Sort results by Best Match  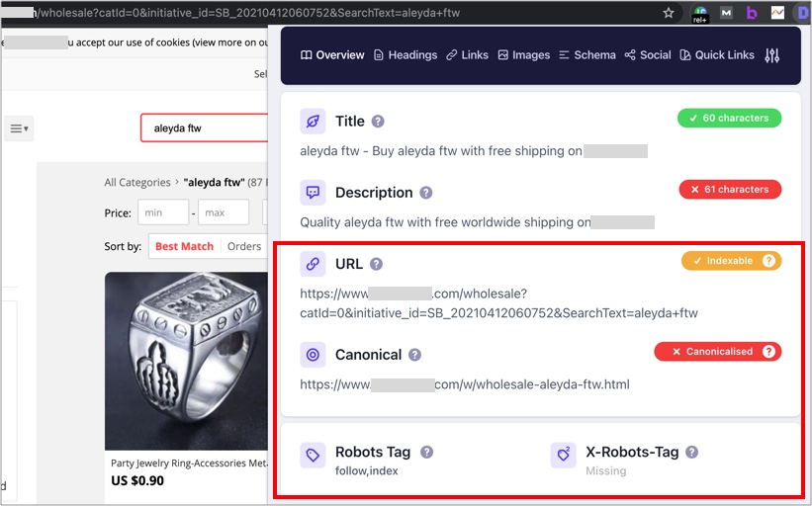(x=184, y=246)
